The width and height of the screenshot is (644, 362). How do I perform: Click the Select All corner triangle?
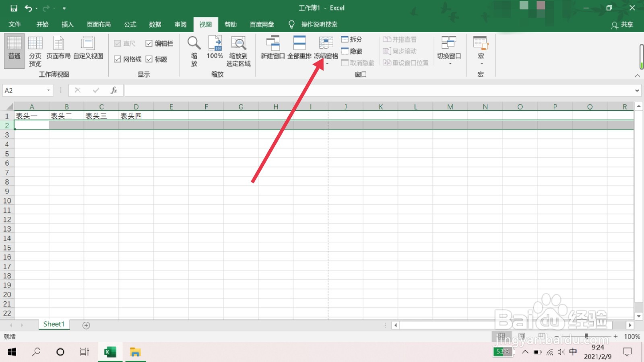coord(9,107)
